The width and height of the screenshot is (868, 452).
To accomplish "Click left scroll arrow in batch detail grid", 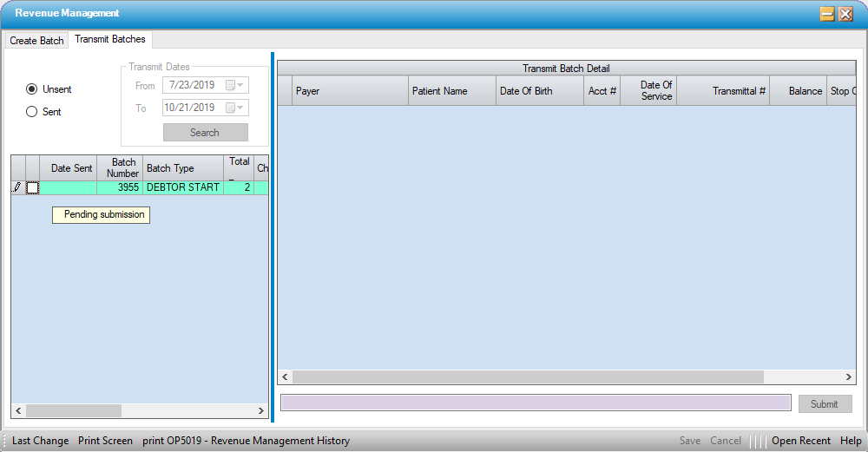I will click(x=285, y=377).
